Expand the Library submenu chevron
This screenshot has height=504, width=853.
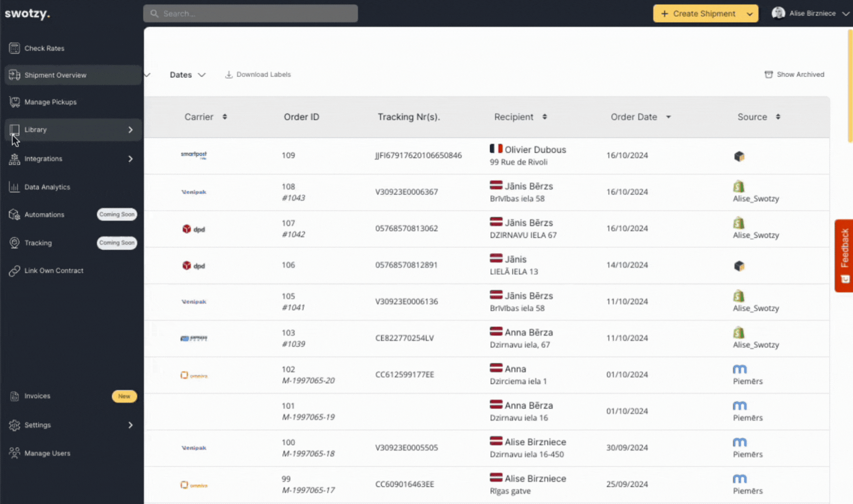pos(130,130)
